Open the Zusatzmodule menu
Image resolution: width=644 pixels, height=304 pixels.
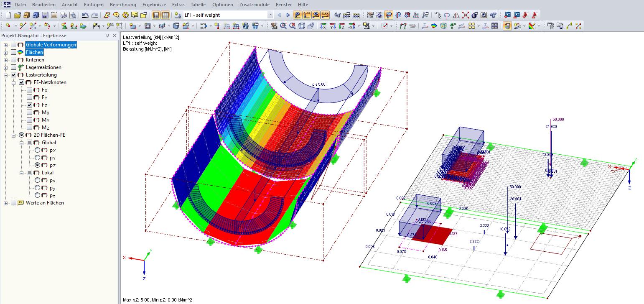(x=254, y=5)
